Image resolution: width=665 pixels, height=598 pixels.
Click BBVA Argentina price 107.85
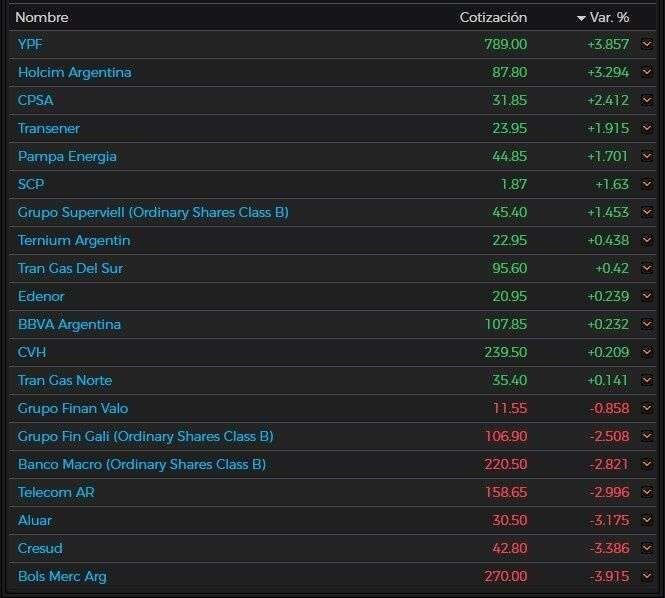(506, 324)
